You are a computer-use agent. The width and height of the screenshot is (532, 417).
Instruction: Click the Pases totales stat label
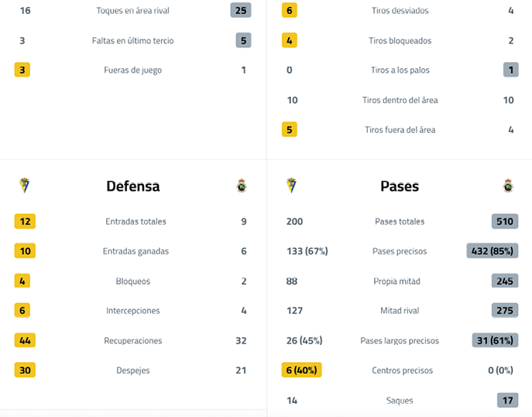400,222
